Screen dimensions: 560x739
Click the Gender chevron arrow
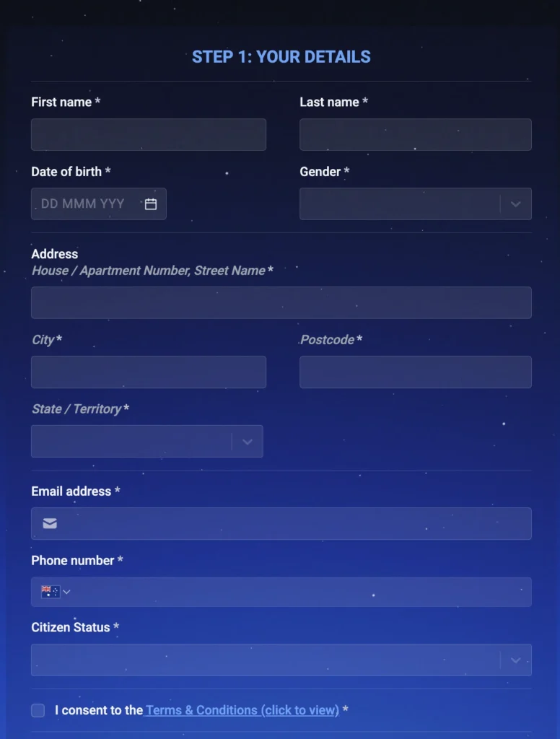tap(515, 204)
